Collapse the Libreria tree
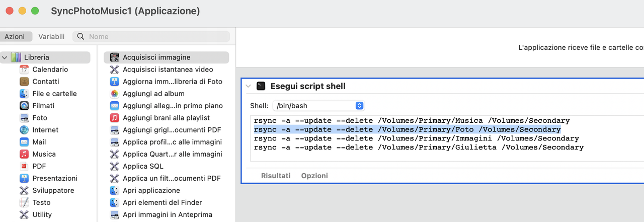This screenshot has height=222, width=644. (x=5, y=57)
